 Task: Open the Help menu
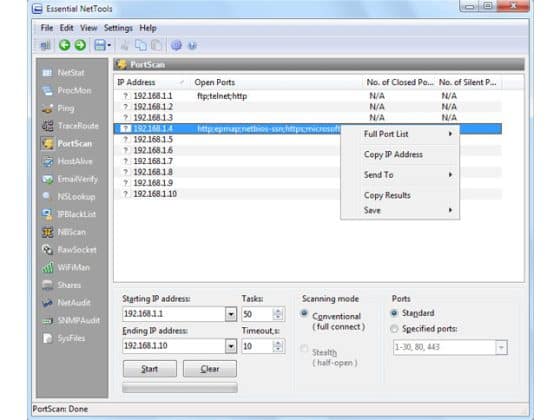point(148,28)
